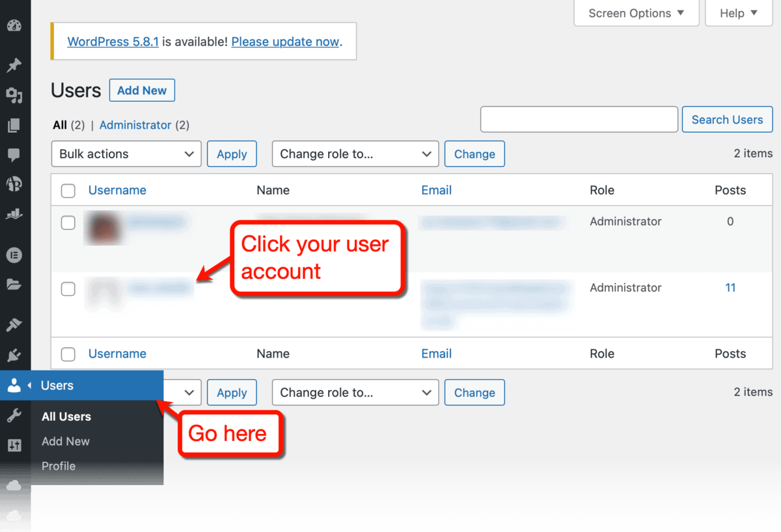
Task: Check the second user's row checkbox
Action: click(68, 289)
